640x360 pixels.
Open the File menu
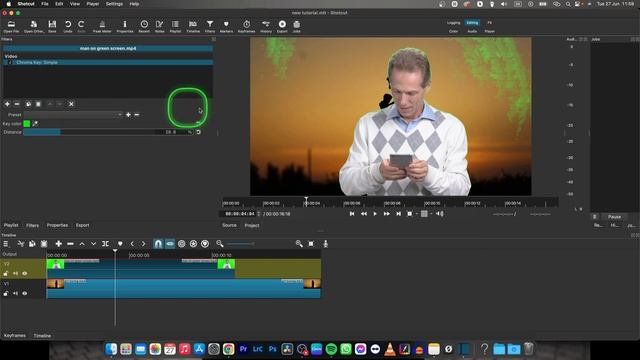pyautogui.click(x=45, y=4)
